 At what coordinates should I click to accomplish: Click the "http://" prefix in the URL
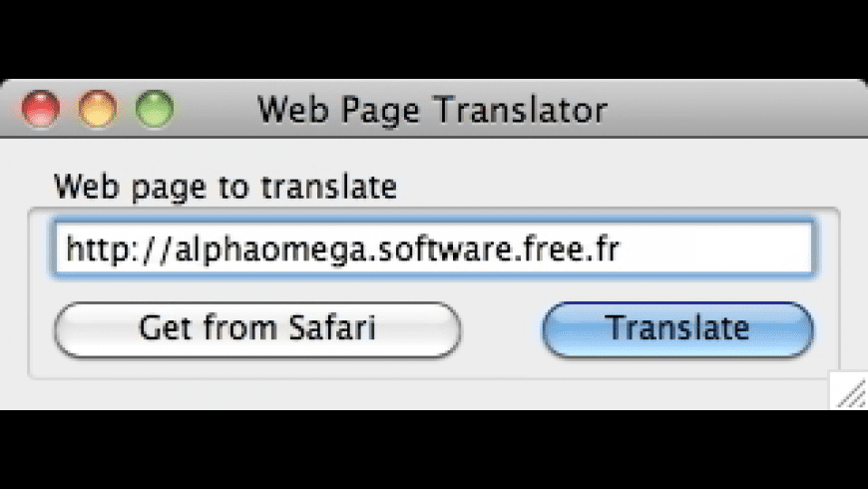tap(104, 248)
